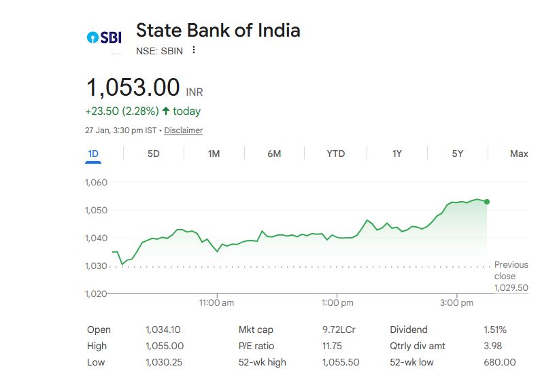Screen dimensions: 540x392
Task: Switch to the 6M range tab
Action: click(x=274, y=154)
